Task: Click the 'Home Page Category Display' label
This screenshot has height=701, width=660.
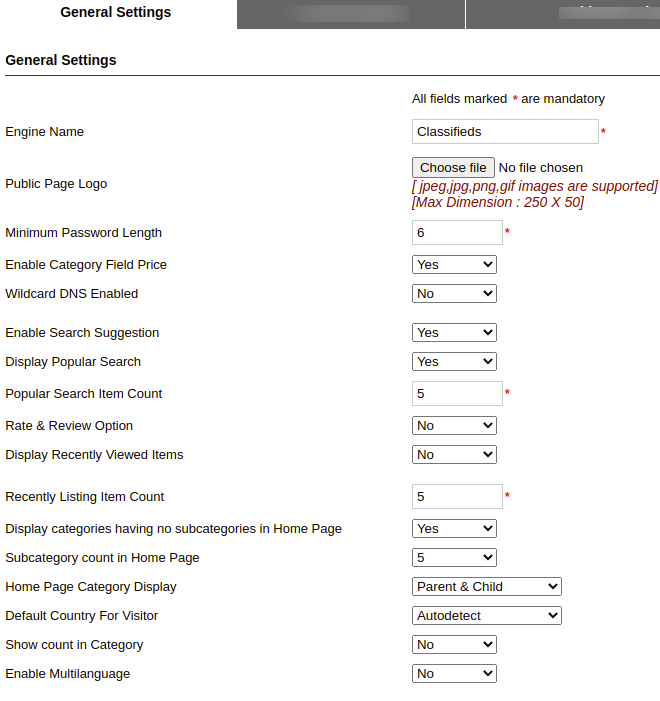Action: tap(91, 587)
